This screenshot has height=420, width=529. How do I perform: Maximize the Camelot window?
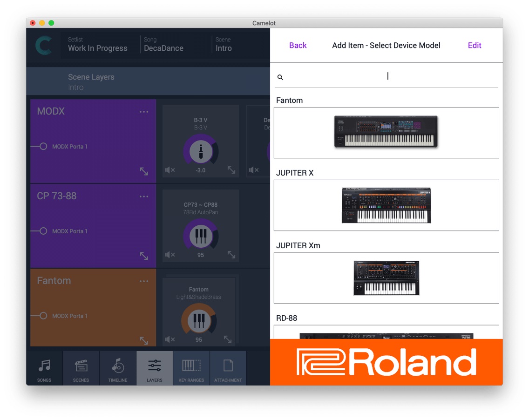(x=51, y=23)
